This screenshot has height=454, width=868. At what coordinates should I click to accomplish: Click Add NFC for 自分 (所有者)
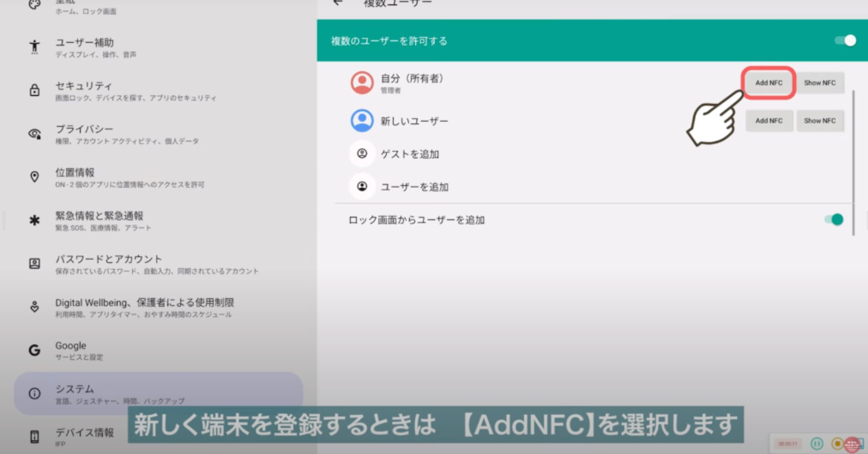[x=768, y=83]
